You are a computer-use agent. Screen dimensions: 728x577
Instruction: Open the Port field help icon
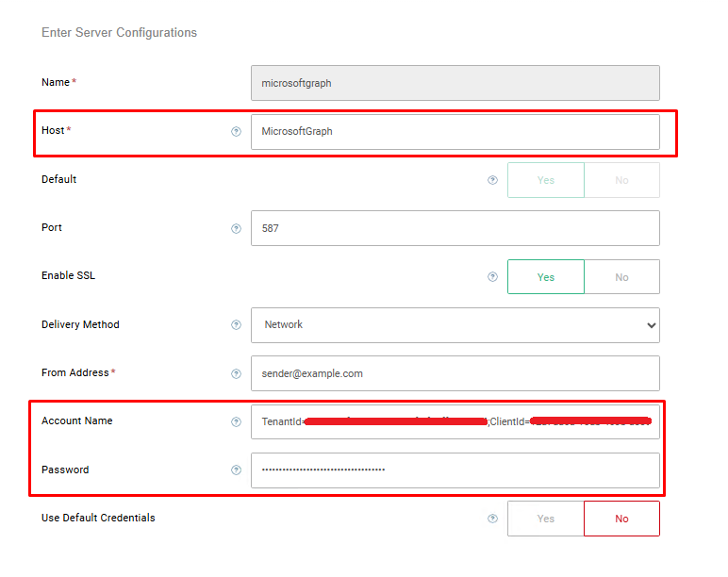pos(236,228)
